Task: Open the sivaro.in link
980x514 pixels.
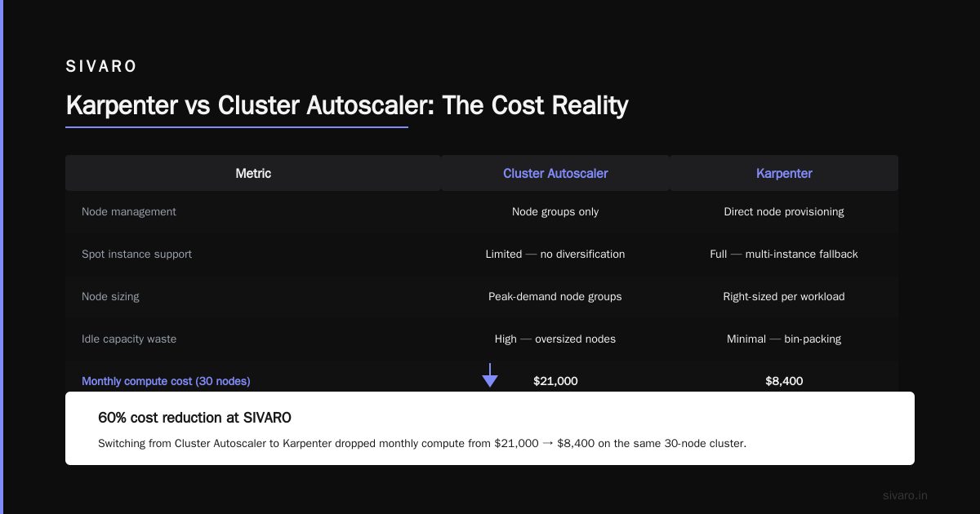Action: point(905,495)
